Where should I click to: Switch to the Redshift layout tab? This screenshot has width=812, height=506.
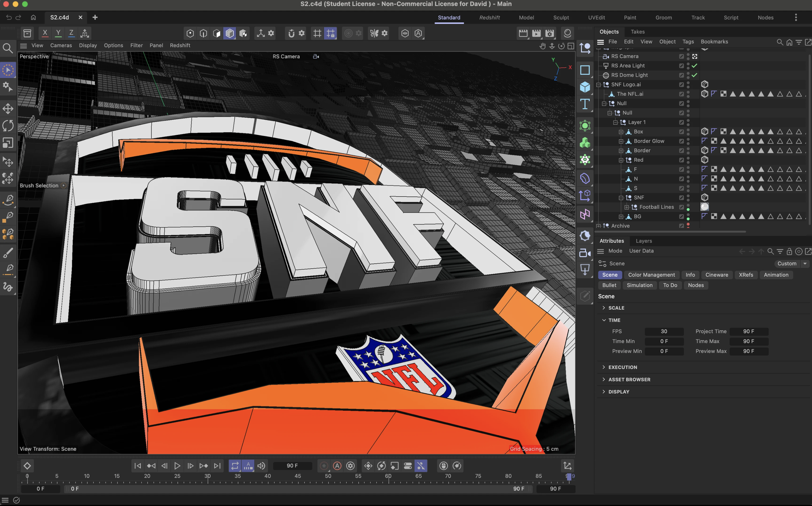(489, 18)
